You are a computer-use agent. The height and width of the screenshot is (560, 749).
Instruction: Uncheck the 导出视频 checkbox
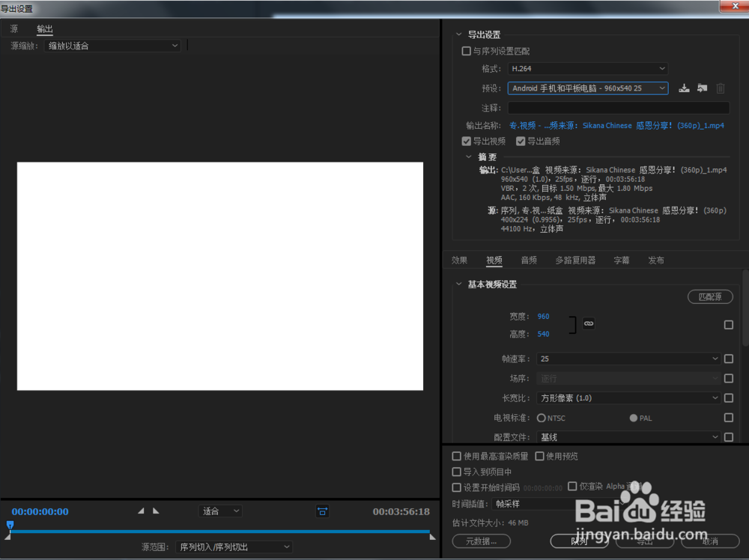click(x=466, y=141)
